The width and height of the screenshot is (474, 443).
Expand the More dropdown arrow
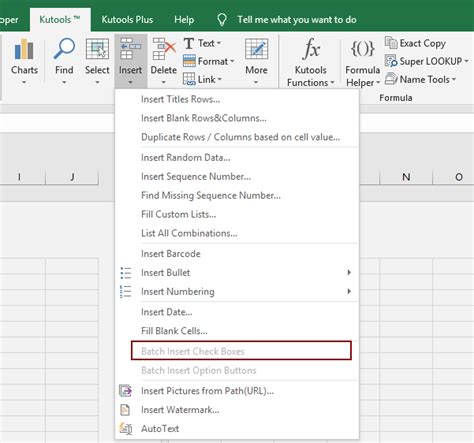click(256, 82)
